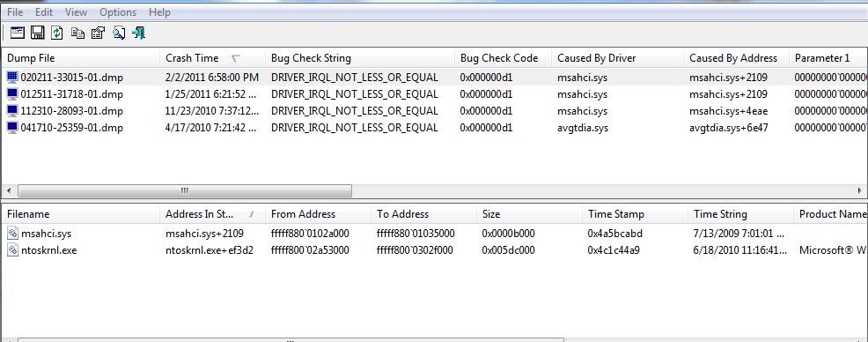The height and width of the screenshot is (342, 868).
Task: Sort by Address In Stack column header
Action: click(212, 214)
